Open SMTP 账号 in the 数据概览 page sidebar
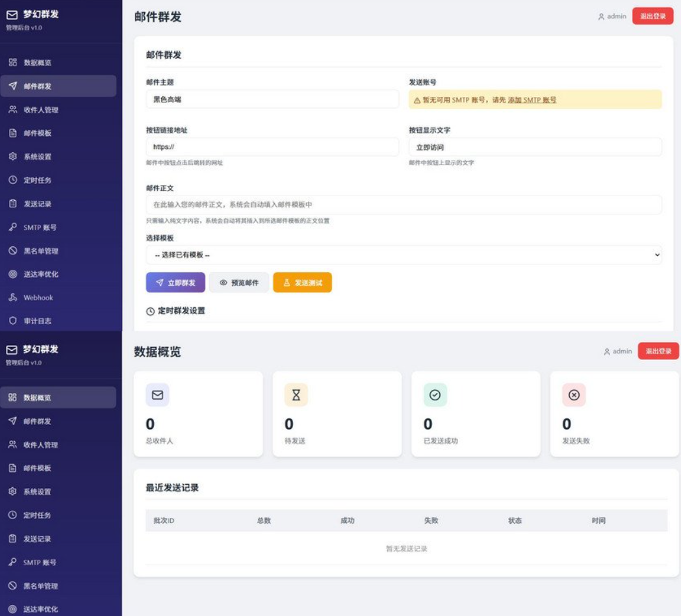681x616 pixels. pos(58,561)
